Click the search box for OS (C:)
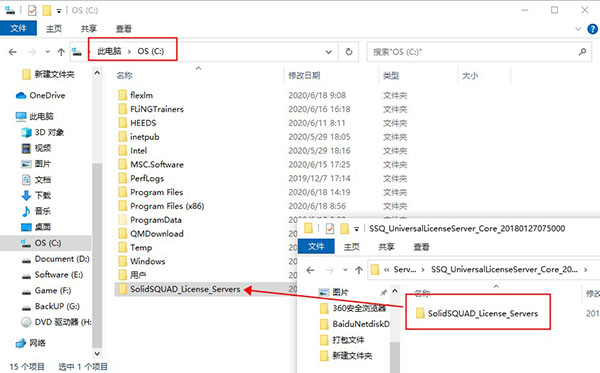 479,52
